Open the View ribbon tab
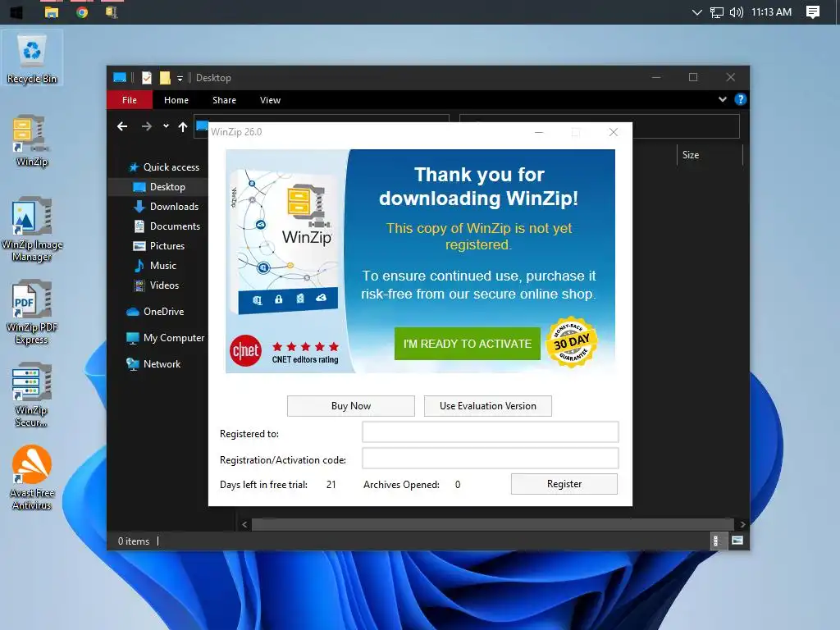 point(270,100)
